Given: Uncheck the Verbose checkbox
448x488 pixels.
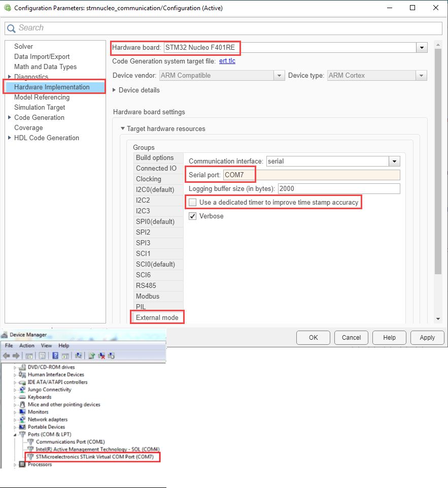Looking at the screenshot, I should click(x=193, y=216).
